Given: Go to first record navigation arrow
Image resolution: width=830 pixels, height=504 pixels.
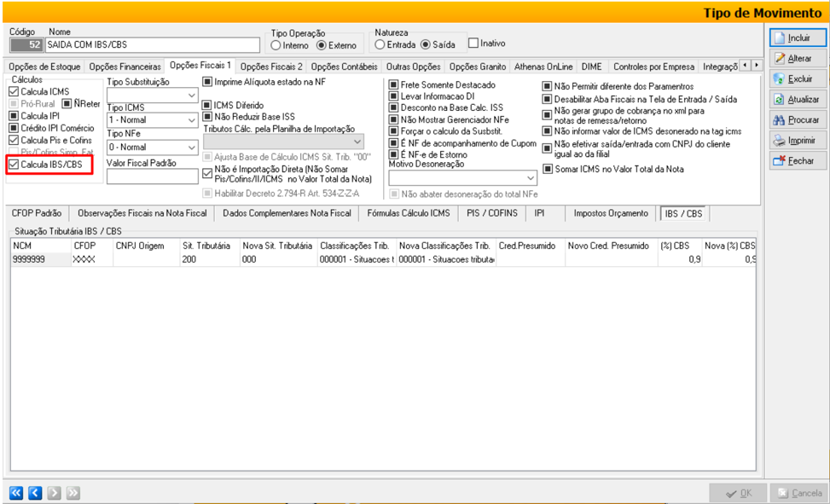Looking at the screenshot, I should [16, 492].
